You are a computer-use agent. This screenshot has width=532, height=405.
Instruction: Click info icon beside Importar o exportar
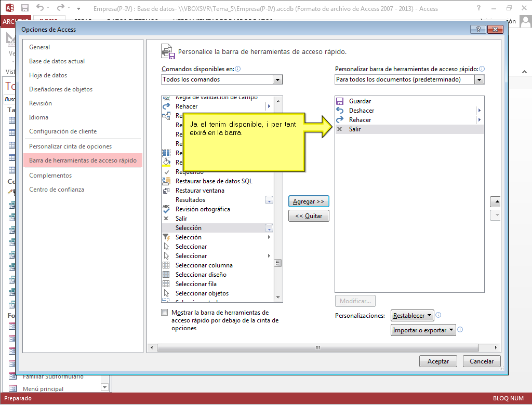460,329
